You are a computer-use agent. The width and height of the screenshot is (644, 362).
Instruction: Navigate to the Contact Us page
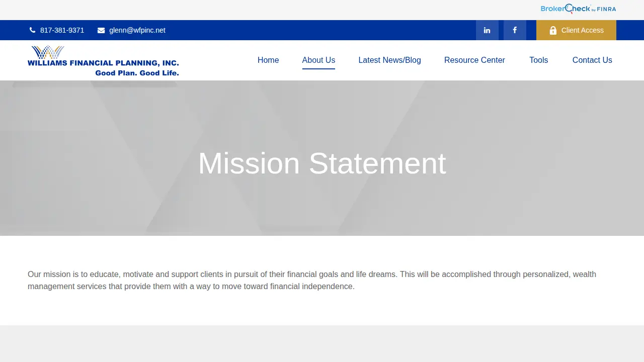(x=592, y=60)
